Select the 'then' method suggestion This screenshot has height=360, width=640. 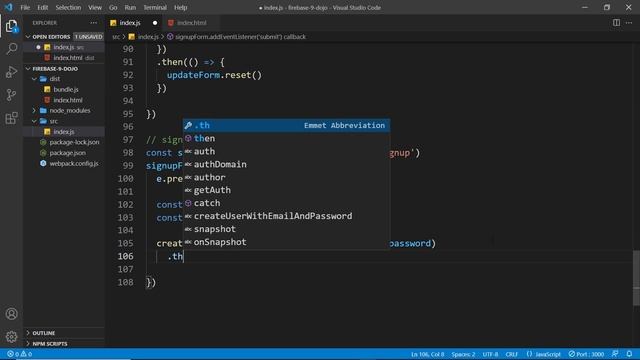(x=286, y=138)
